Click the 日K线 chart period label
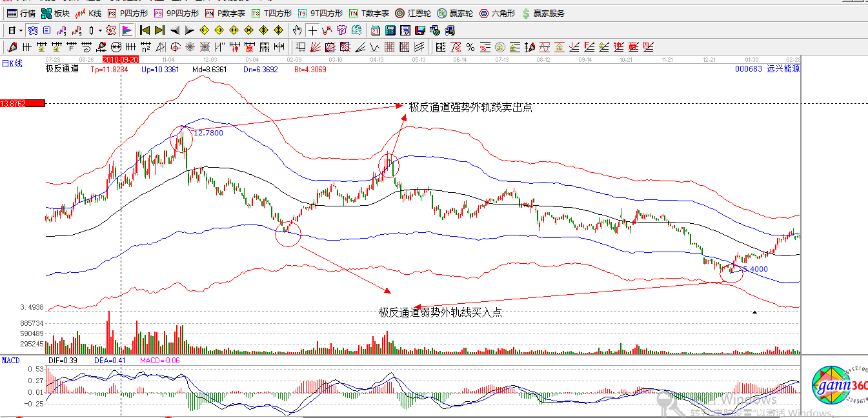 [12, 63]
